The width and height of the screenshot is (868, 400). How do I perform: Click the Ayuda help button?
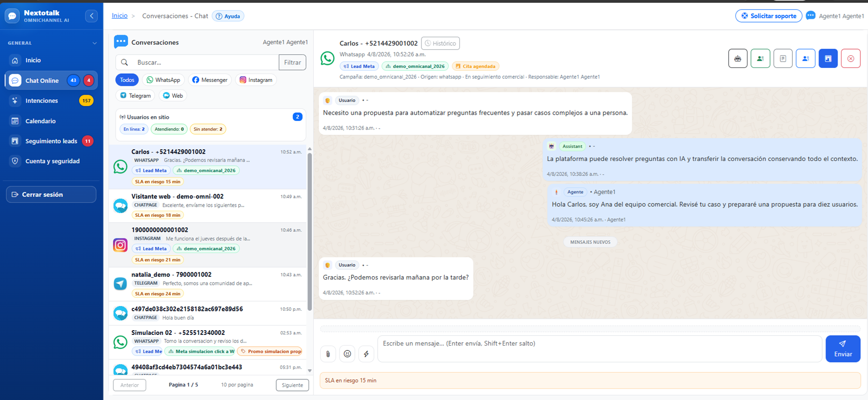tap(228, 16)
